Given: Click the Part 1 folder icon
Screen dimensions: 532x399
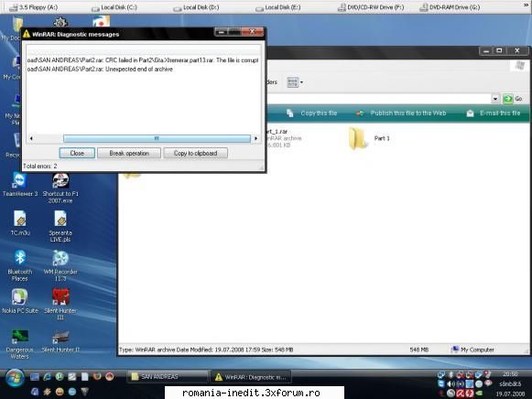Looking at the screenshot, I should (x=358, y=138).
